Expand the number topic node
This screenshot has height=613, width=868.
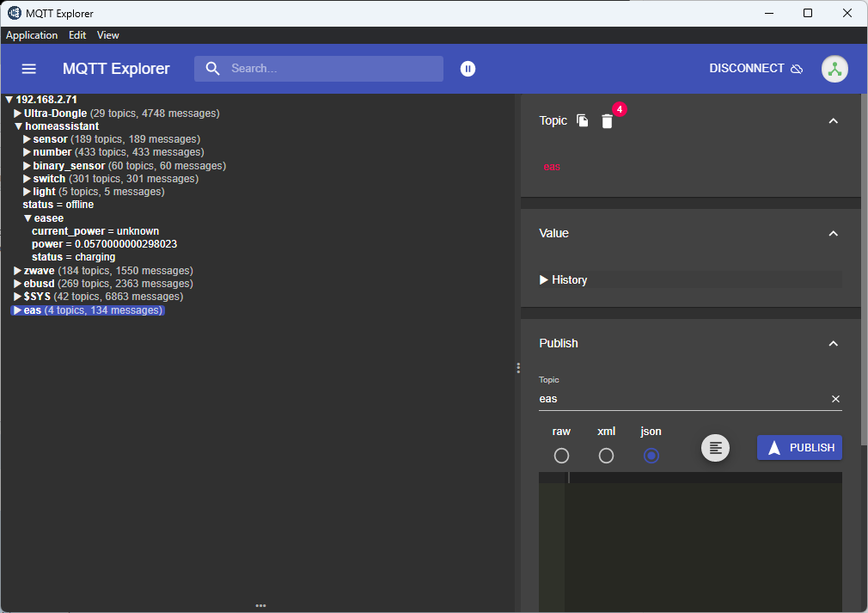pos(27,152)
